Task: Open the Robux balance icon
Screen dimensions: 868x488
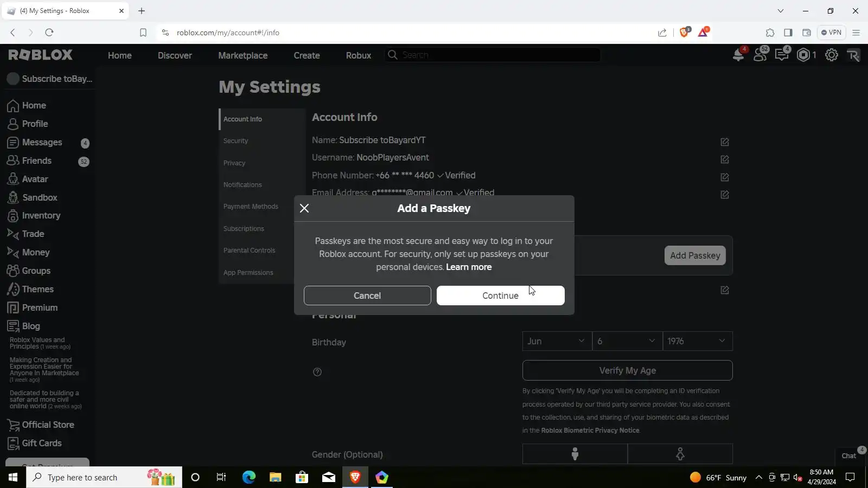Action: coord(803,55)
